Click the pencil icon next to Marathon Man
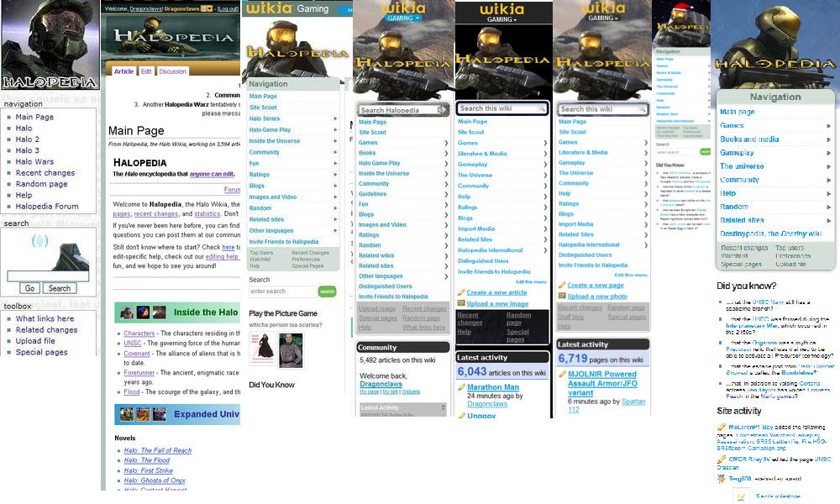 461,387
